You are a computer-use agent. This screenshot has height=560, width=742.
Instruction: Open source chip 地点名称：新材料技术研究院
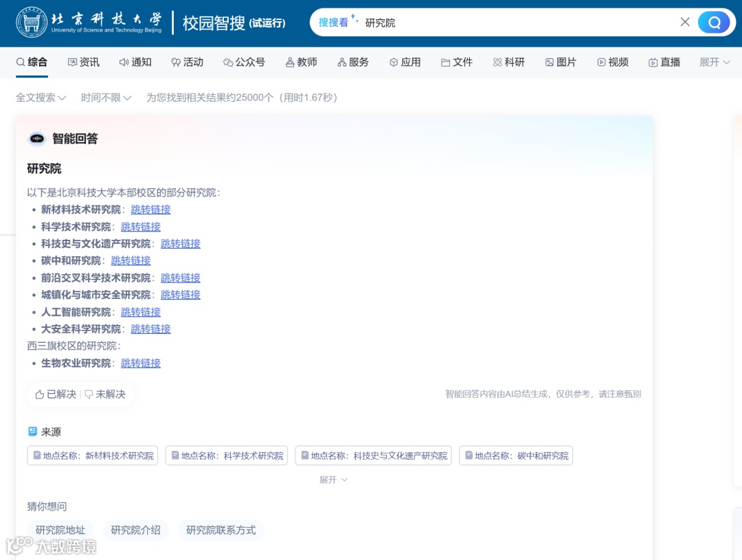[93, 456]
